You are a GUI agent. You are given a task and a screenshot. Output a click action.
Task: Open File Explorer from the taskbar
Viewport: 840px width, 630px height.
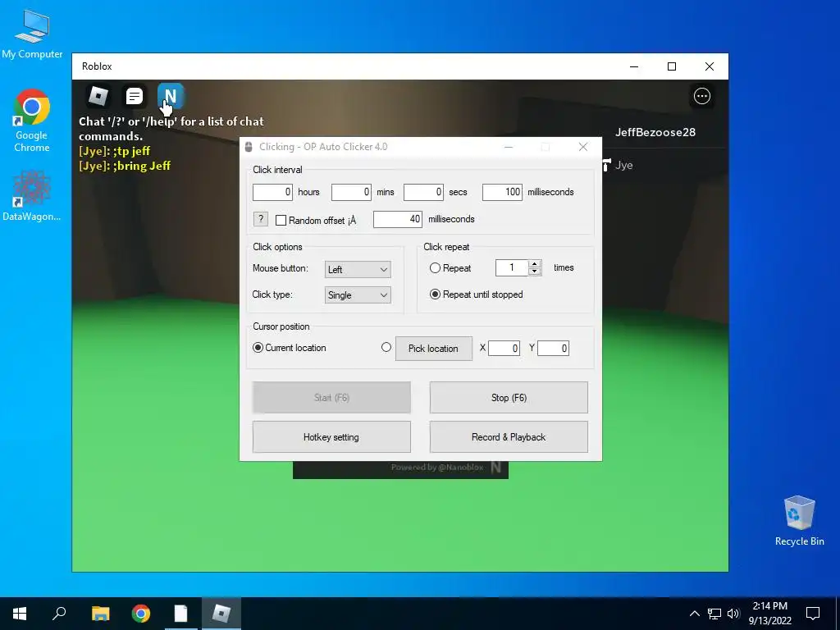(100, 614)
